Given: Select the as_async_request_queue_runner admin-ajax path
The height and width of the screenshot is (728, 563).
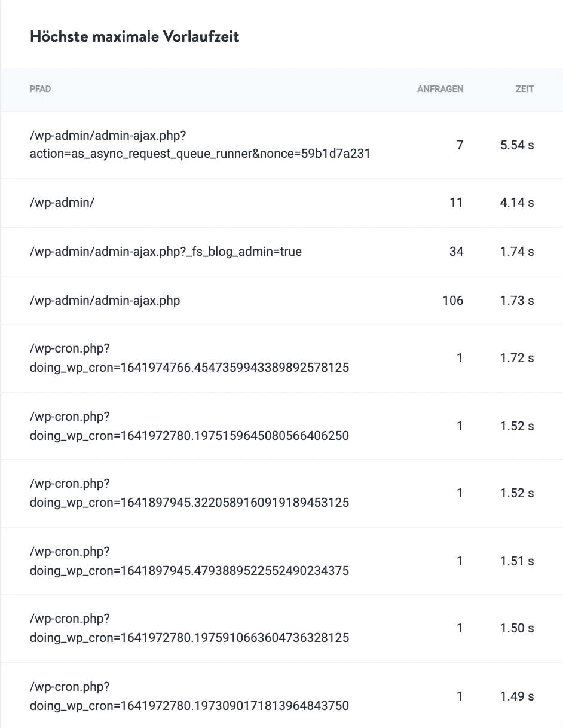Looking at the screenshot, I should point(200,145).
